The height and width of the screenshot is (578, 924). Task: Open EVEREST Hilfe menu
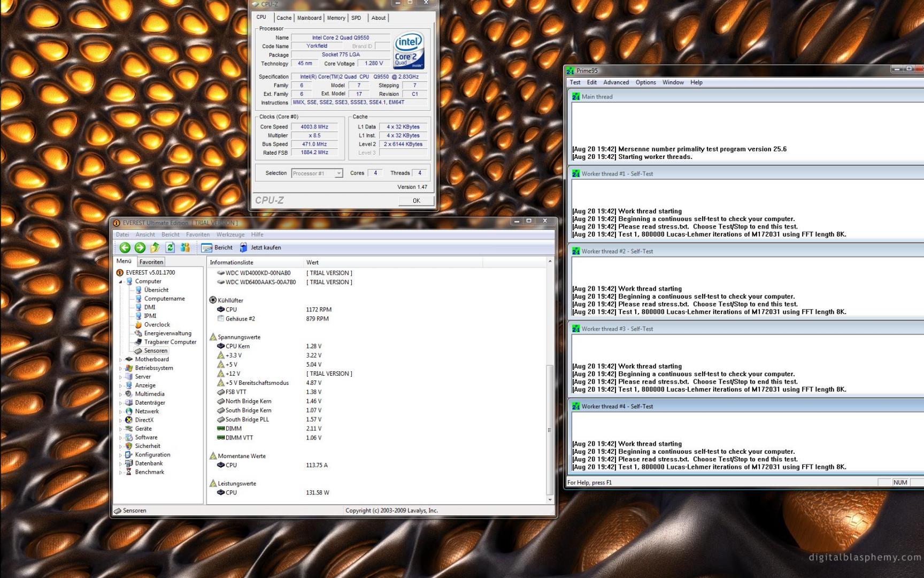click(257, 234)
